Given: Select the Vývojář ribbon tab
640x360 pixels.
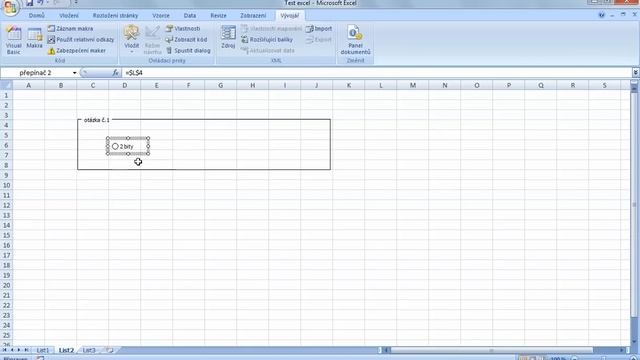Looking at the screenshot, I should (x=289, y=16).
